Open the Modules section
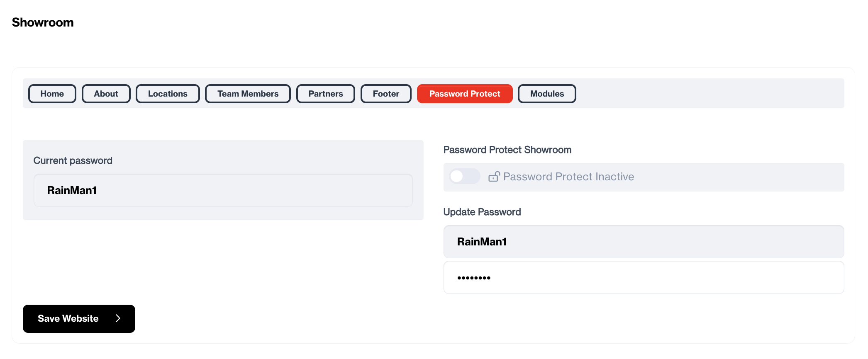The height and width of the screenshot is (359, 868). 547,94
